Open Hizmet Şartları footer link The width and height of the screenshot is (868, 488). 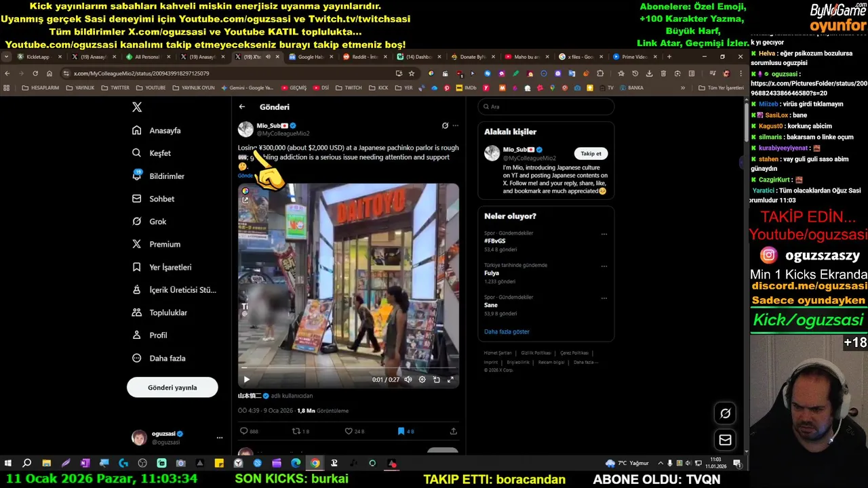pyautogui.click(x=498, y=353)
